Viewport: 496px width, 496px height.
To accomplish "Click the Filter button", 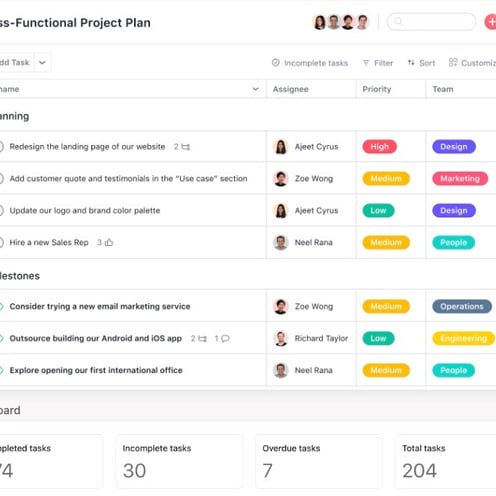I will coord(378,63).
